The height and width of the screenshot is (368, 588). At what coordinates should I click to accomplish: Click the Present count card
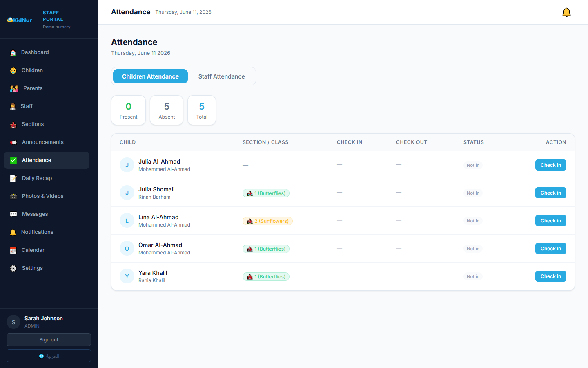(x=128, y=110)
